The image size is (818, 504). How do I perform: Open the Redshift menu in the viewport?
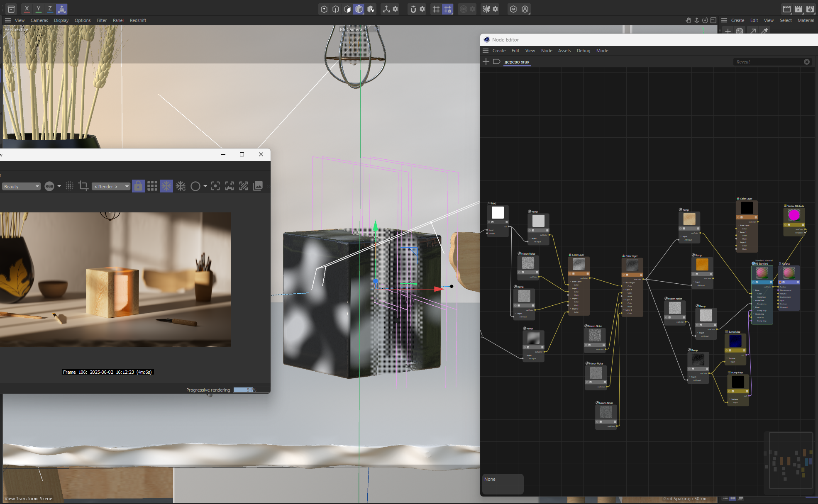(x=138, y=20)
